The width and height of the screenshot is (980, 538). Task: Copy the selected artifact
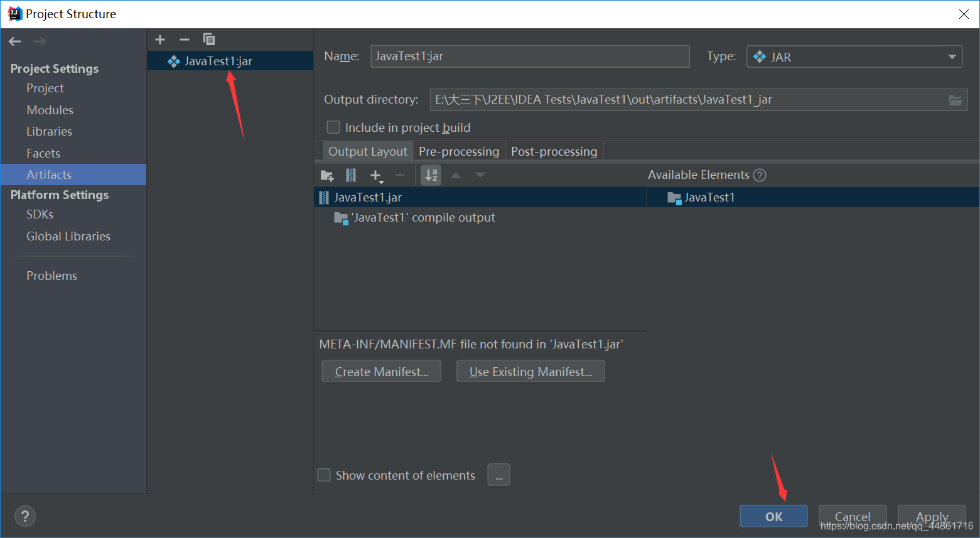(209, 40)
